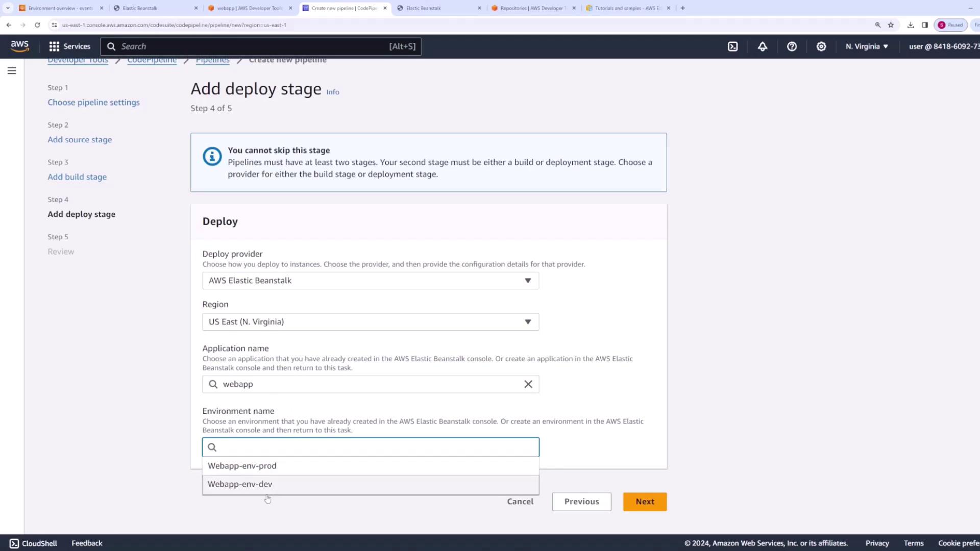Bookmark this page with the star icon
Image resolution: width=980 pixels, height=551 pixels.
(891, 25)
